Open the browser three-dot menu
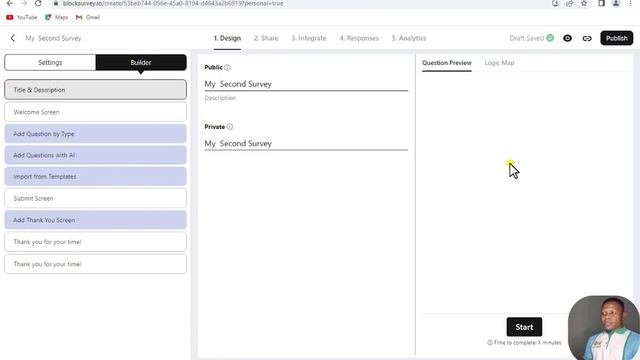This screenshot has height=360, width=640. 630,3
